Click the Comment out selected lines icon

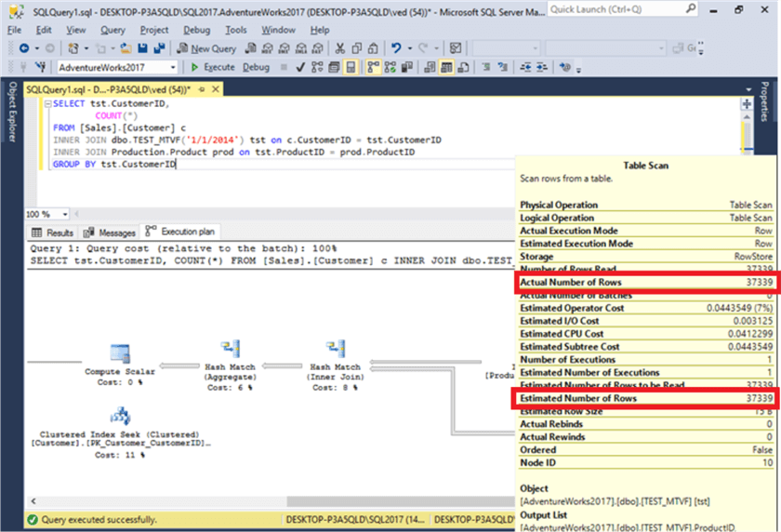[x=486, y=67]
